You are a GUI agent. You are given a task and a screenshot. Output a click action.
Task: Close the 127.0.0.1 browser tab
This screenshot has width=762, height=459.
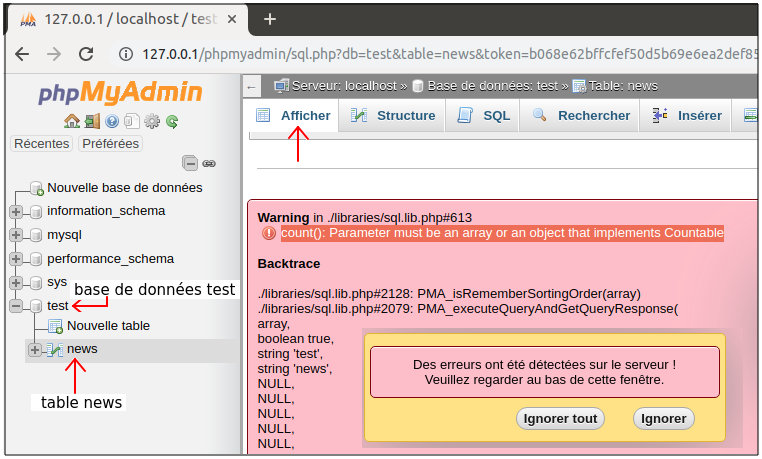tap(232, 19)
